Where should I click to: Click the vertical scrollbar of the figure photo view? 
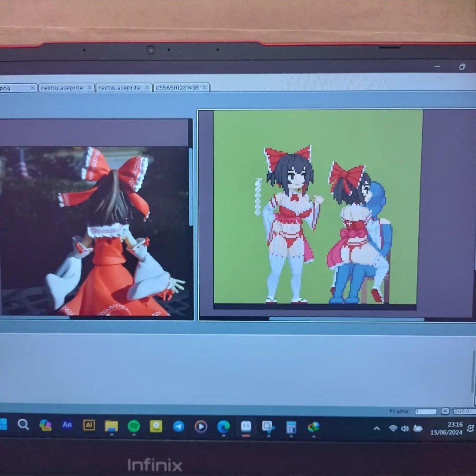pyautogui.click(x=191, y=187)
